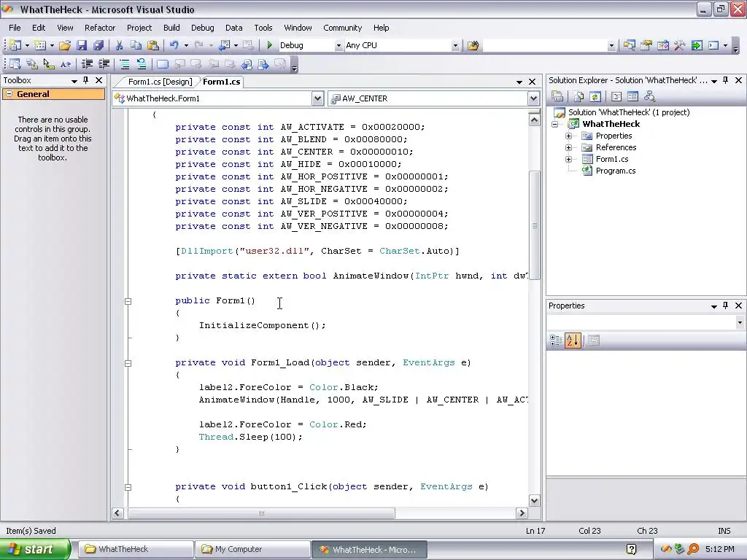Click the Windows Start button
Viewport: 747px width, 560px height.
click(35, 549)
